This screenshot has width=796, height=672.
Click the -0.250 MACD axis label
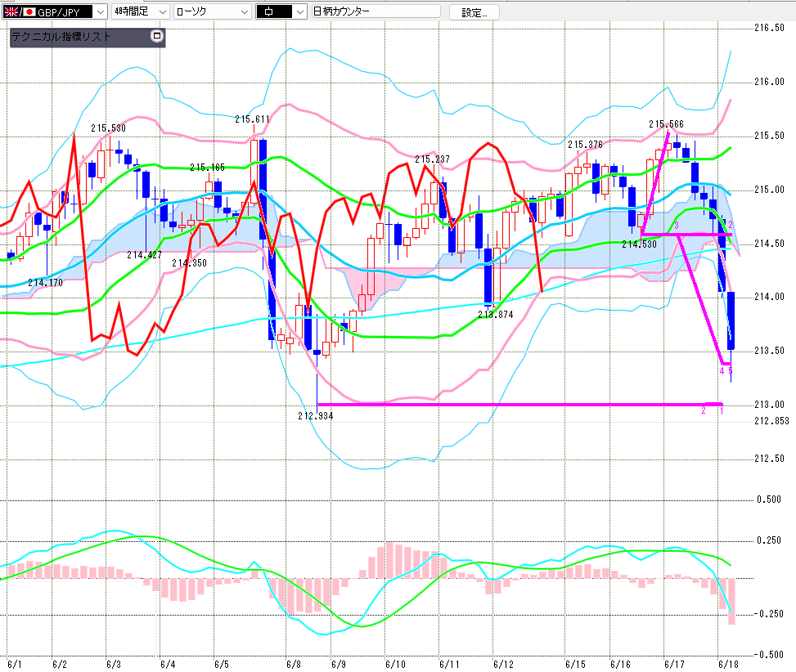pyautogui.click(x=767, y=614)
